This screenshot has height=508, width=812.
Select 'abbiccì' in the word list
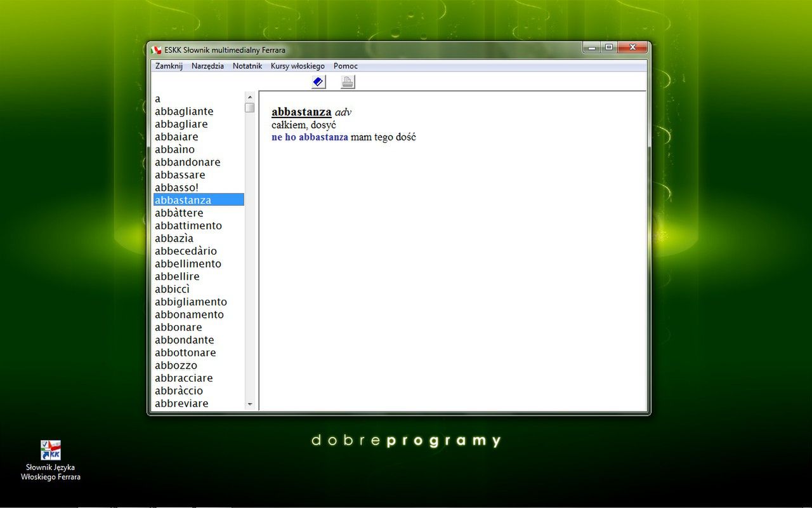point(199,289)
